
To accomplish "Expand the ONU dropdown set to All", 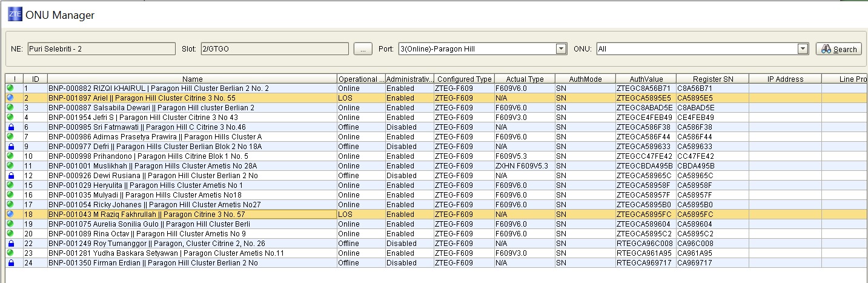I will pyautogui.click(x=803, y=49).
